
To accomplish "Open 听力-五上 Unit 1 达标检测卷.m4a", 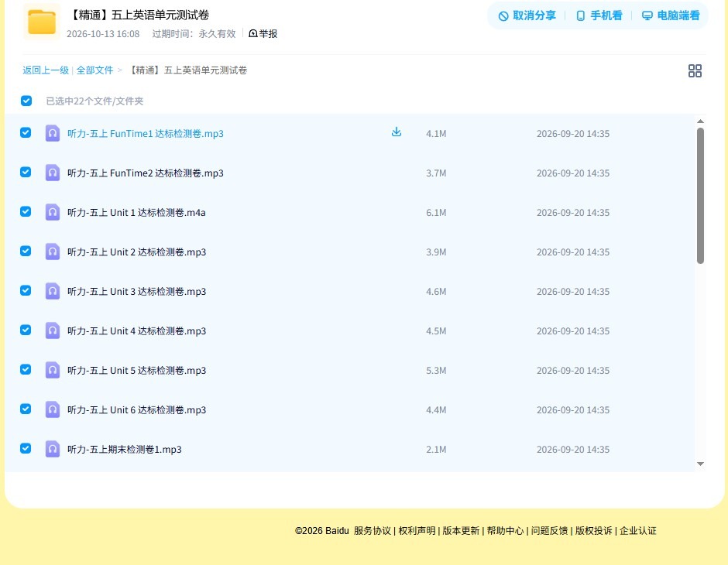I will click(136, 212).
